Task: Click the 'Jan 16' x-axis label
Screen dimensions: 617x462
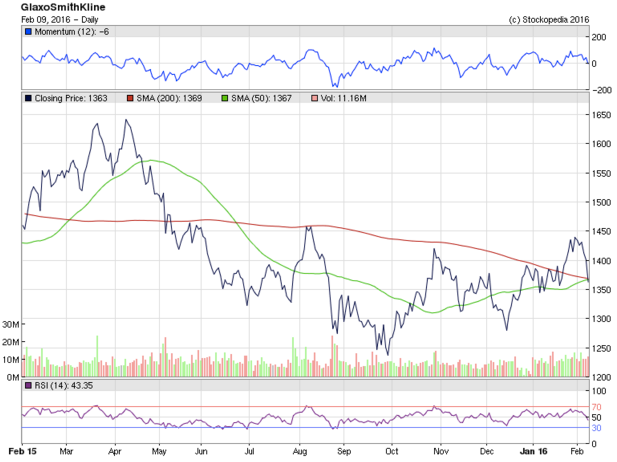Action: tap(533, 451)
